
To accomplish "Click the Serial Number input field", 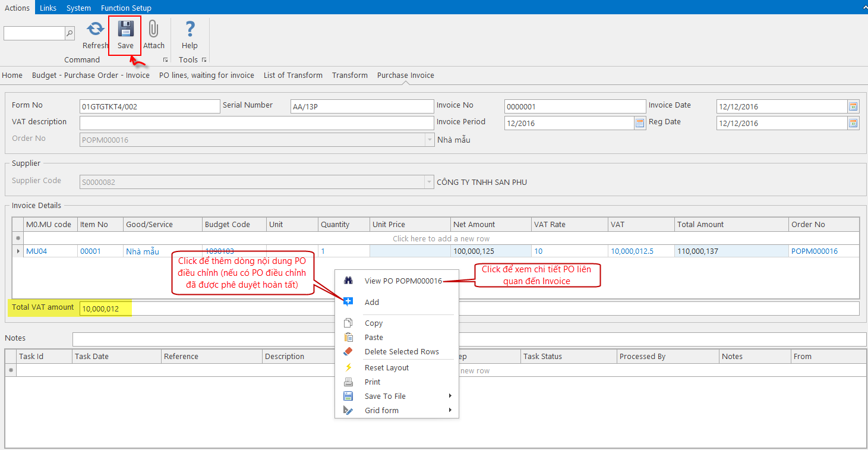I will [362, 106].
